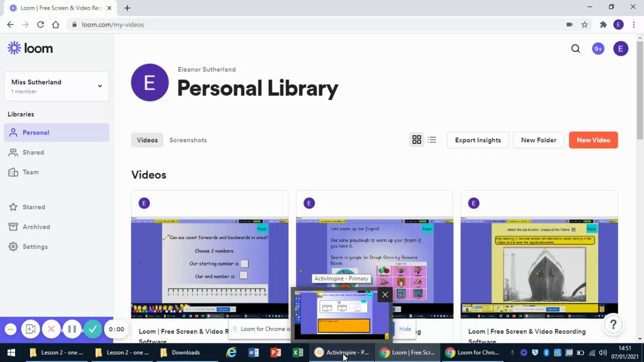Launch Internet Explorer from taskbar
644x362 pixels.
pos(231,352)
